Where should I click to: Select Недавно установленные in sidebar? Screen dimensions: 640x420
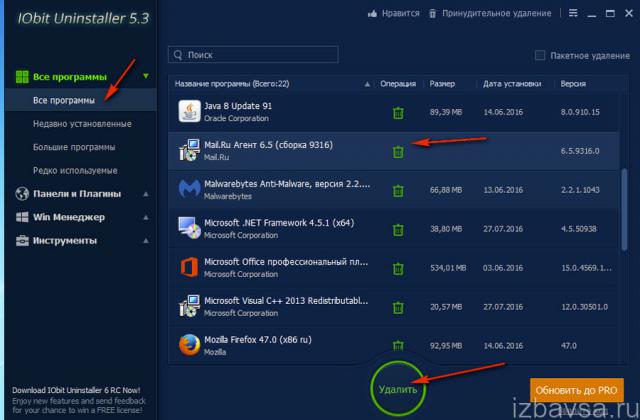click(82, 123)
